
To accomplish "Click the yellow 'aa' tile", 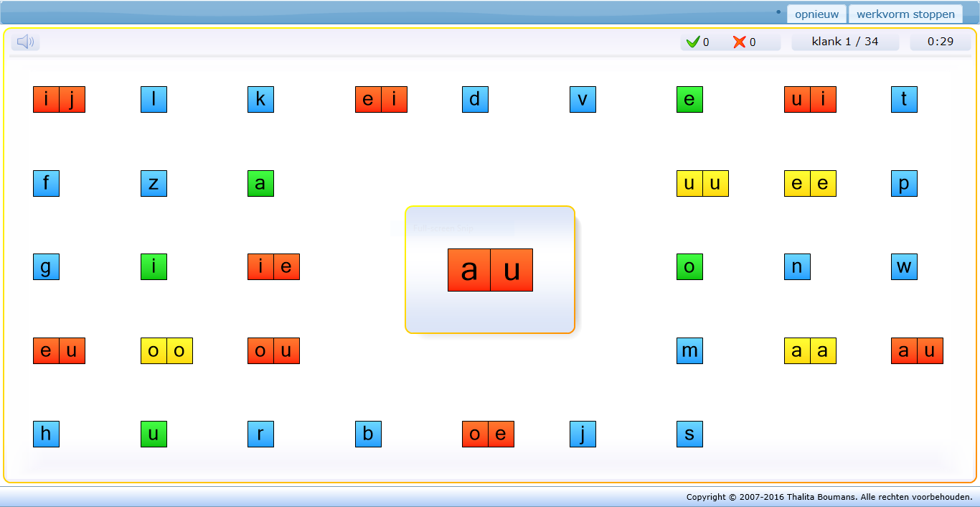I will tap(810, 351).
